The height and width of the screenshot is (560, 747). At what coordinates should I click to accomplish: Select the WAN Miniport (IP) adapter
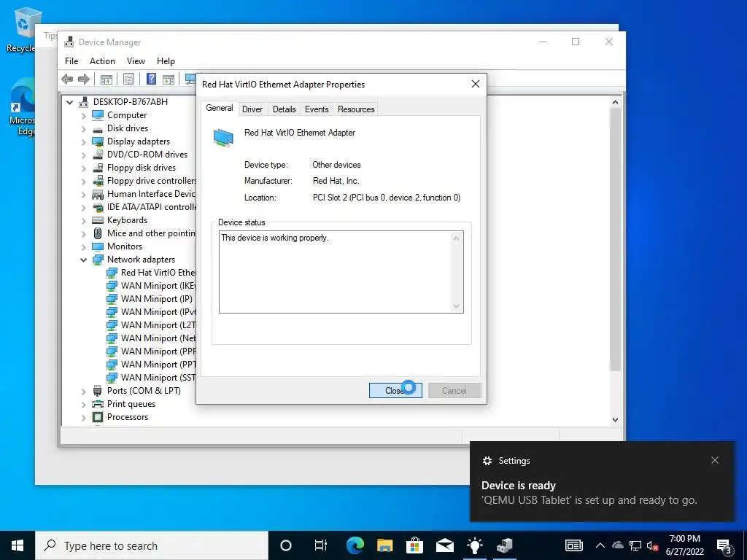click(x=156, y=299)
